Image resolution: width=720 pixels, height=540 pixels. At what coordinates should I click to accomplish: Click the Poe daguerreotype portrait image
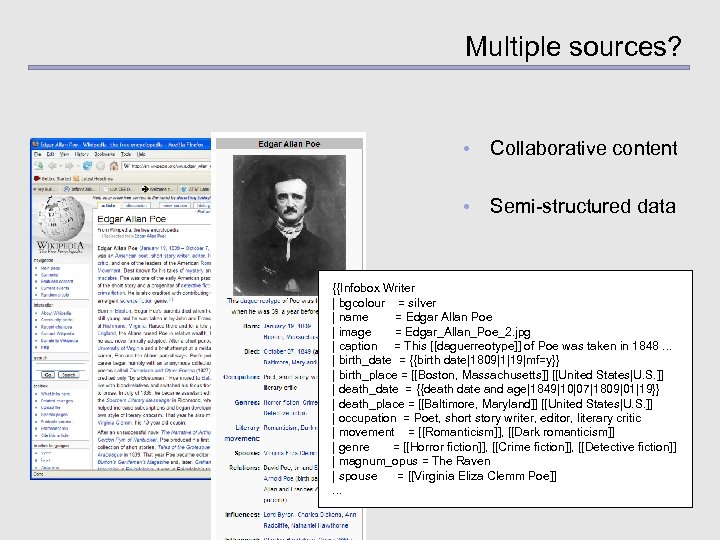(289, 225)
